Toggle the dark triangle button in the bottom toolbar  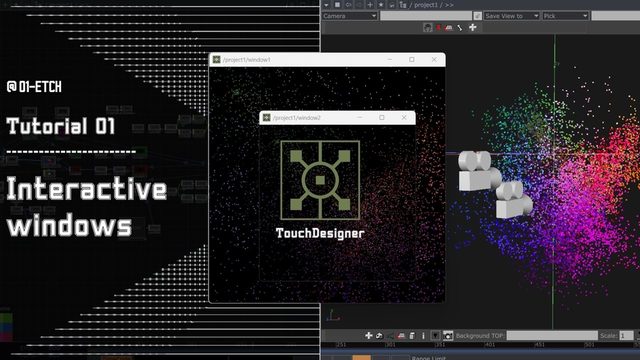click(x=436, y=336)
